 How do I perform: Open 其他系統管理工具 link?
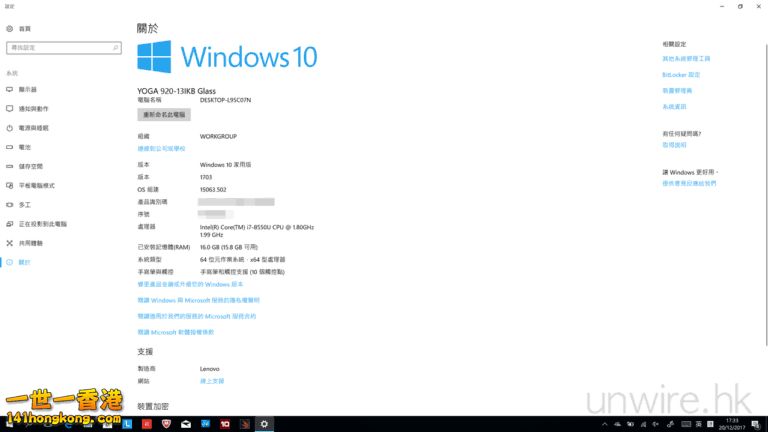[x=686, y=59]
